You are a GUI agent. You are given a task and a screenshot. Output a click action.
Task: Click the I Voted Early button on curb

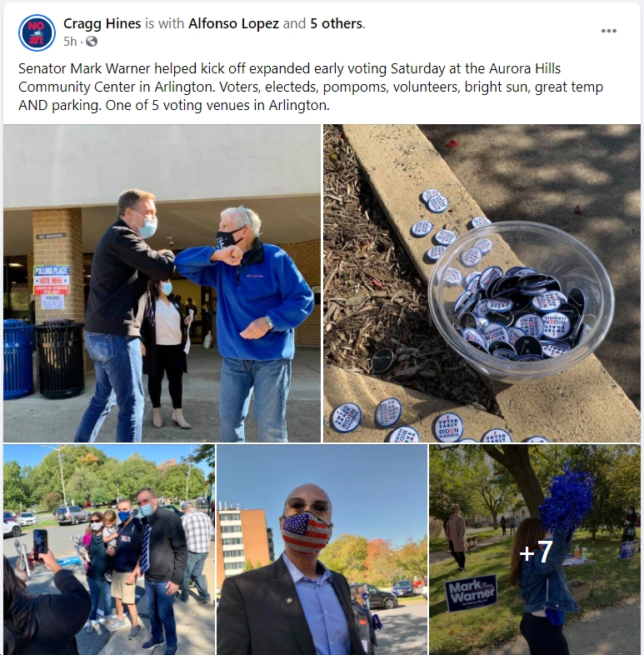point(448,427)
